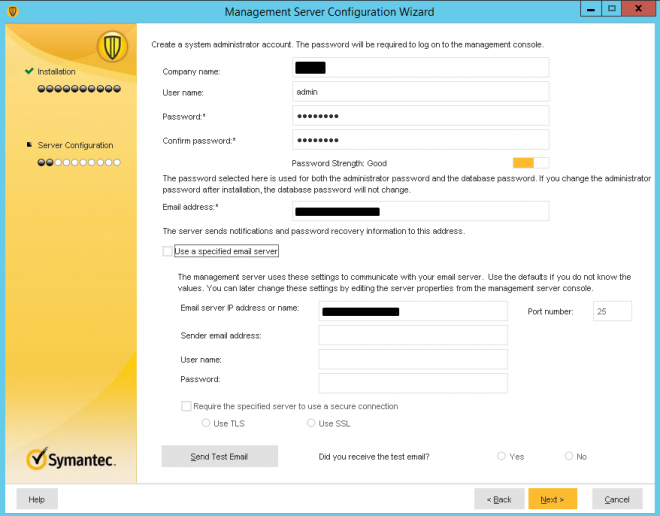The width and height of the screenshot is (660, 516).
Task: Maximize the wizard window
Action: (x=612, y=9)
